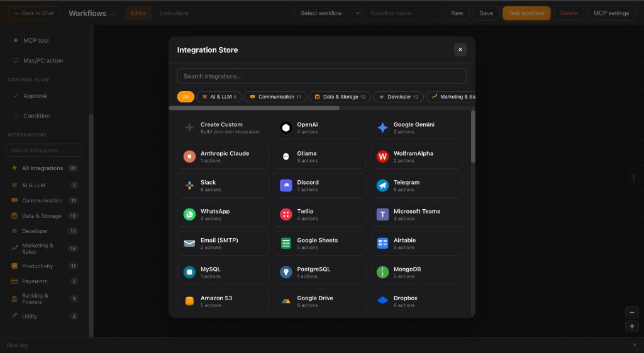The height and width of the screenshot is (353, 644).
Task: Click the MongoDB leaf icon
Action: 382,272
